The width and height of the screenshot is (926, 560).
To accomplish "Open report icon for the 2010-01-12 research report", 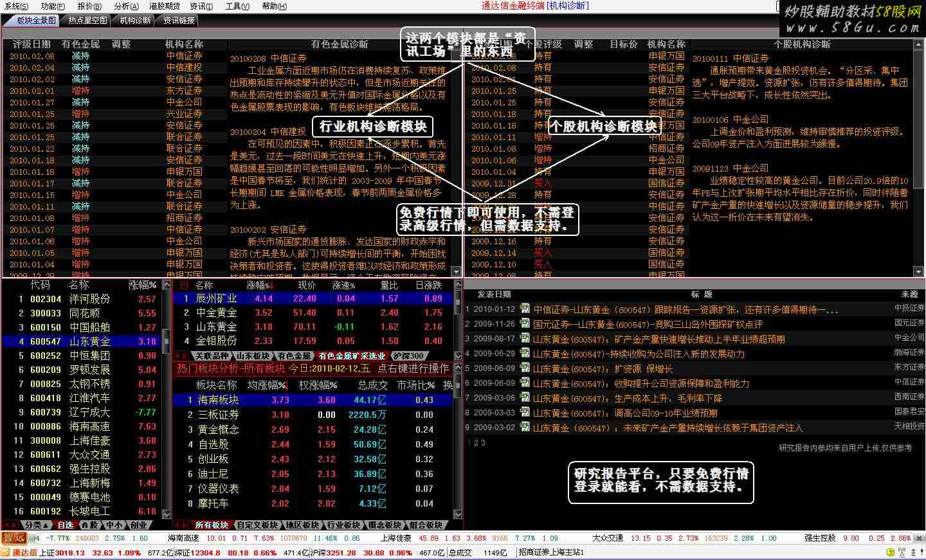I will (525, 309).
